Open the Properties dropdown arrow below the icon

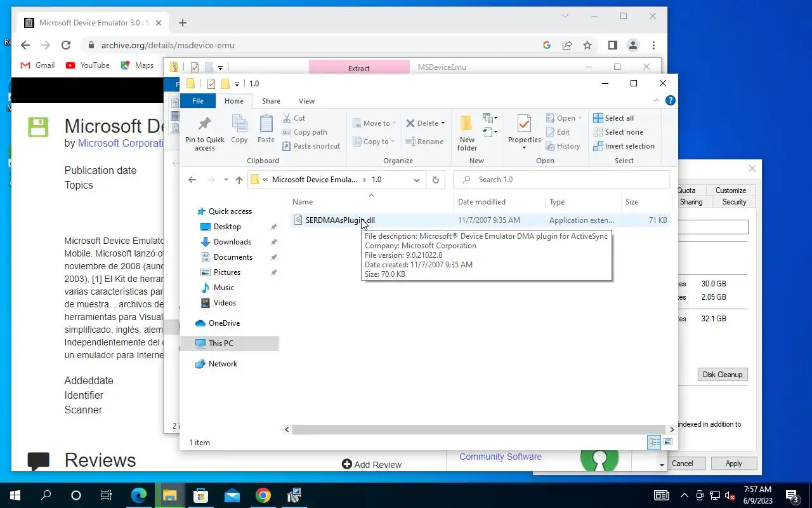[x=524, y=148]
